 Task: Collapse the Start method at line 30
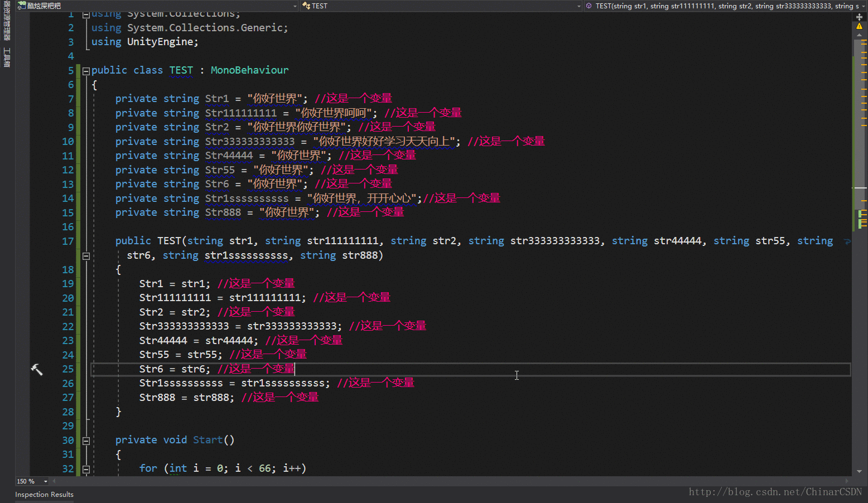86,441
